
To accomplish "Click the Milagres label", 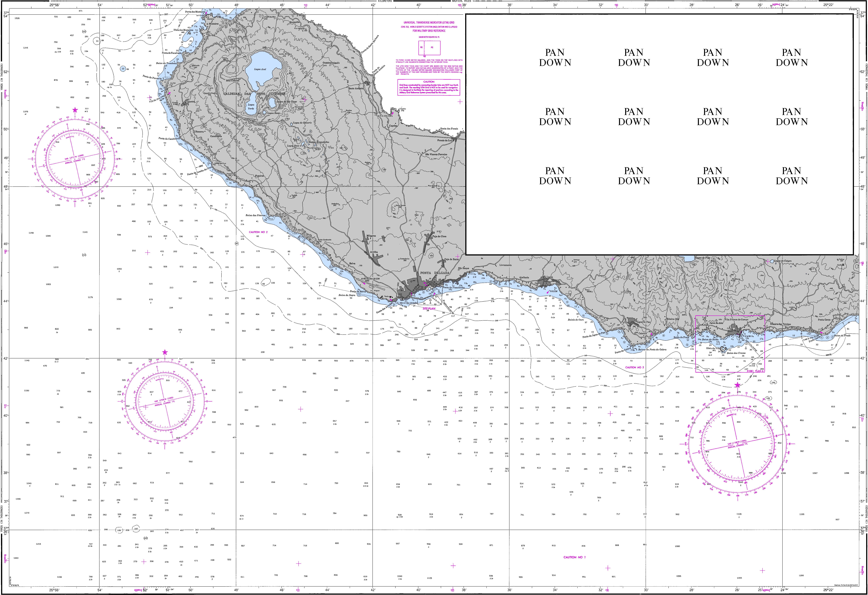I will point(371,236).
